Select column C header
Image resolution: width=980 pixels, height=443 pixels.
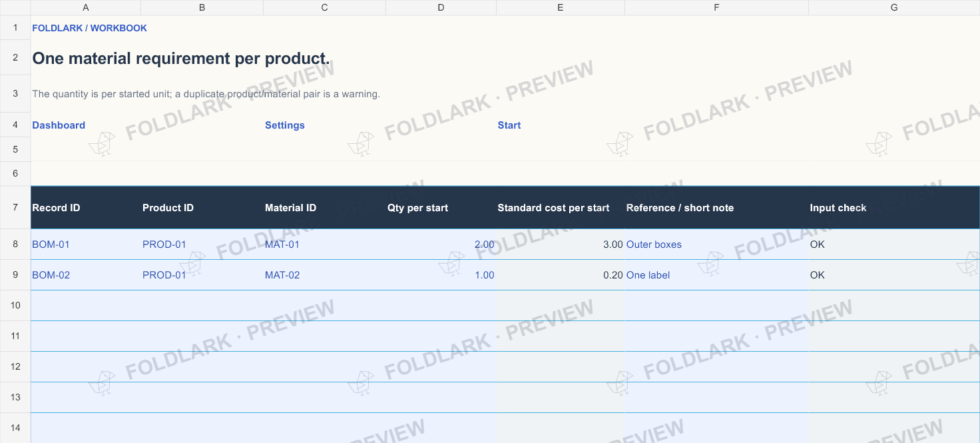point(325,7)
